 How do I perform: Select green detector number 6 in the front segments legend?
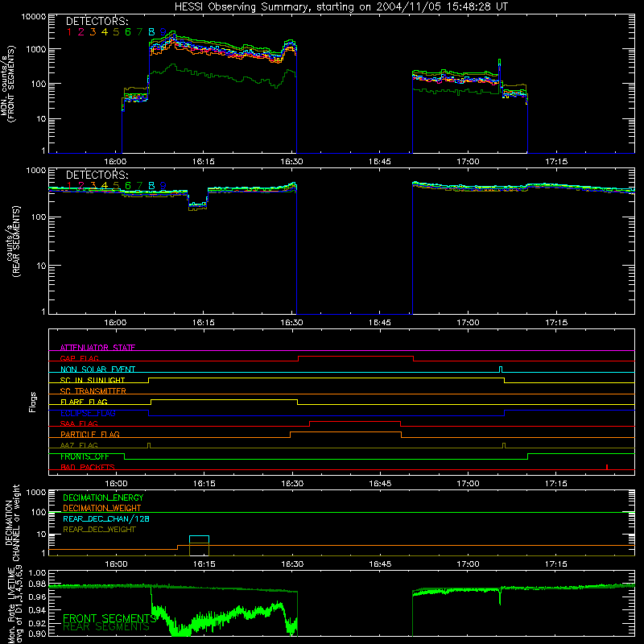(x=128, y=32)
